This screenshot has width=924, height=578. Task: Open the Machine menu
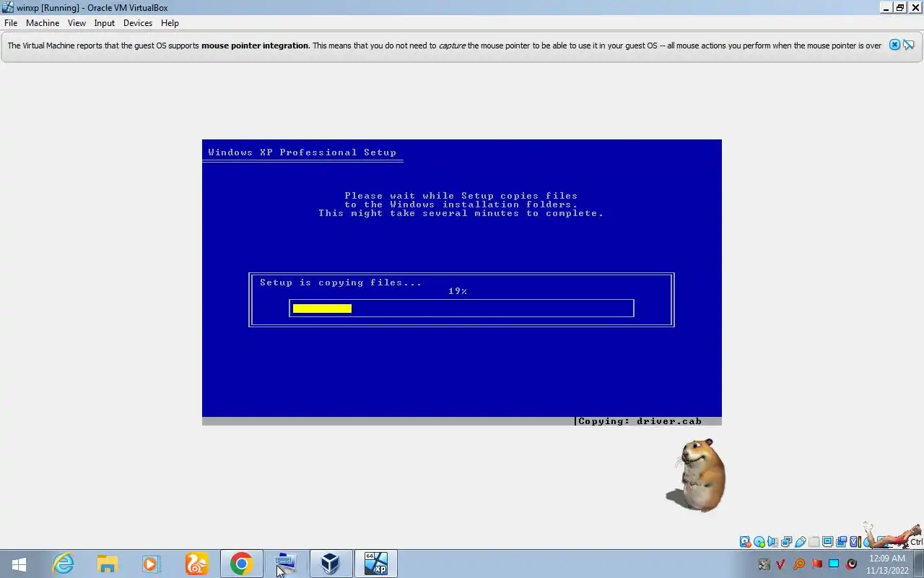(x=43, y=23)
